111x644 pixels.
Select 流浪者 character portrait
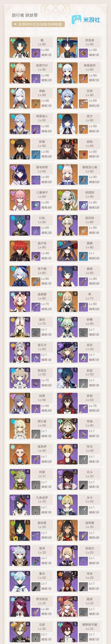[67, 47]
